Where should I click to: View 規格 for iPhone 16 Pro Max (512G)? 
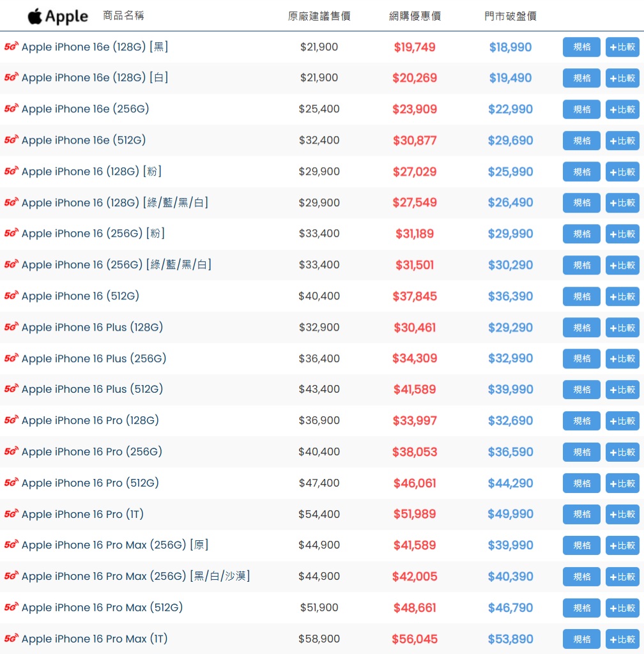click(x=581, y=608)
